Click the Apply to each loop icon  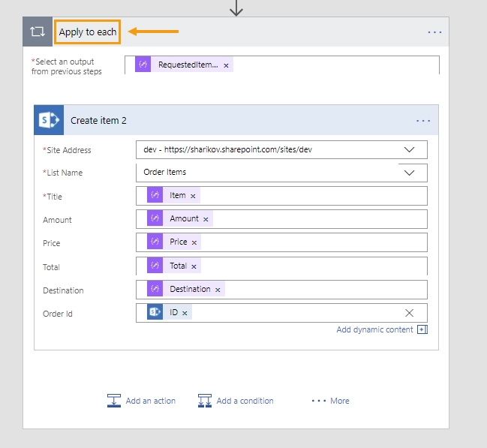click(38, 32)
